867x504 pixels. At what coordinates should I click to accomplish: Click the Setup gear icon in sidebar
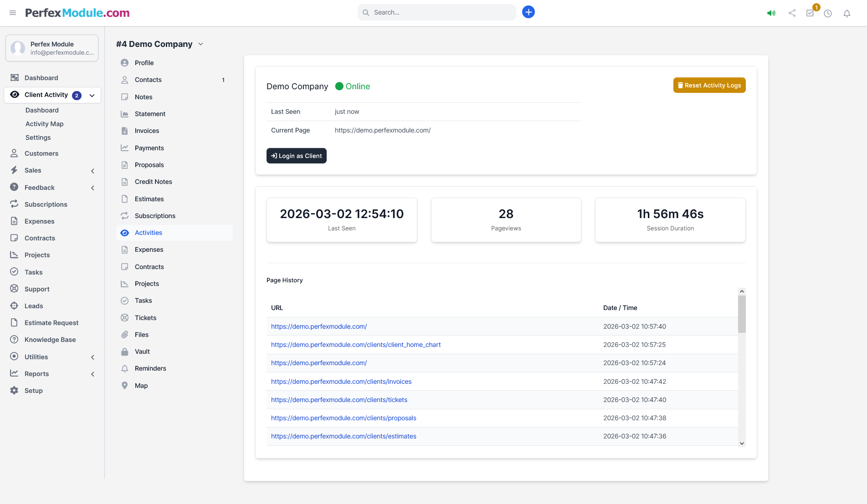[15, 391]
